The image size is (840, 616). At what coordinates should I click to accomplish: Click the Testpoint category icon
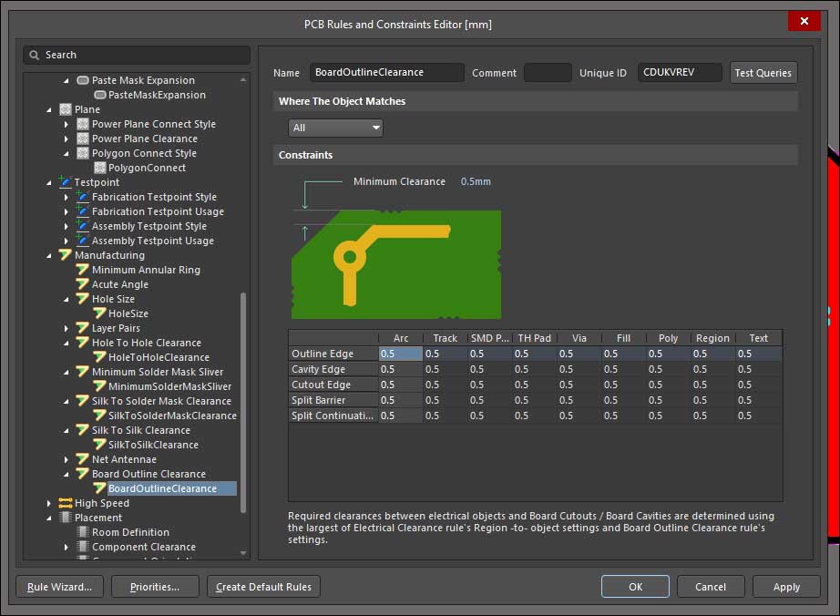[66, 182]
